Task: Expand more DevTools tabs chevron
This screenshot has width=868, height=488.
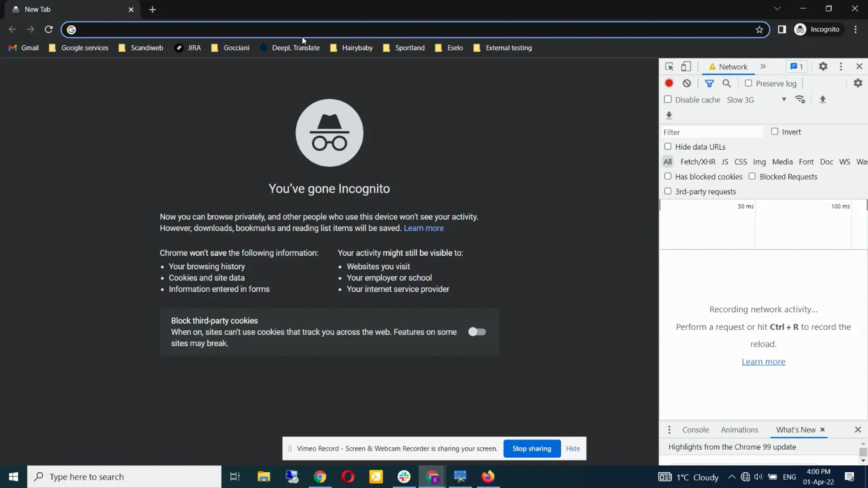Action: click(x=763, y=67)
